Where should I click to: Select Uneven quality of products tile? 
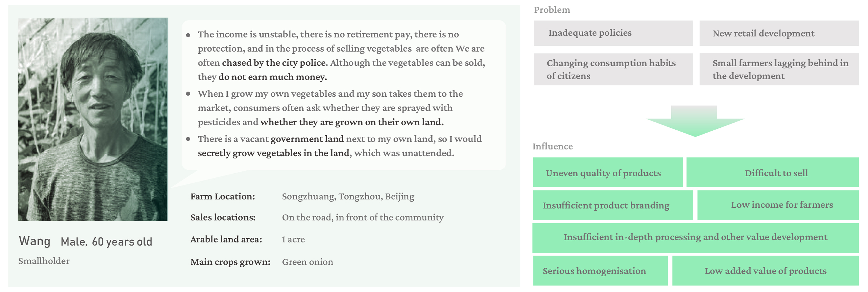[x=608, y=172]
